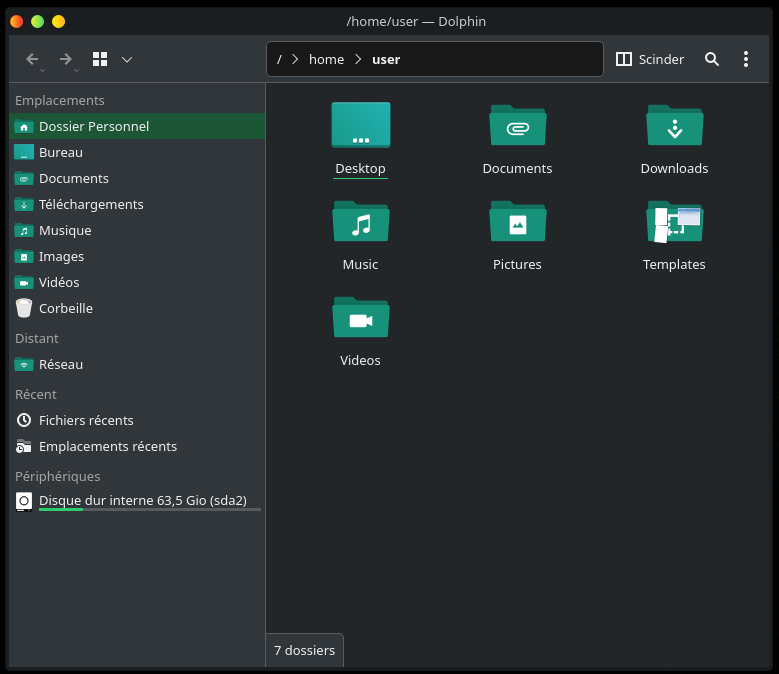Screen dimensions: 779x674
Task: Open Fichiers récents in sidebar
Action: tap(86, 420)
